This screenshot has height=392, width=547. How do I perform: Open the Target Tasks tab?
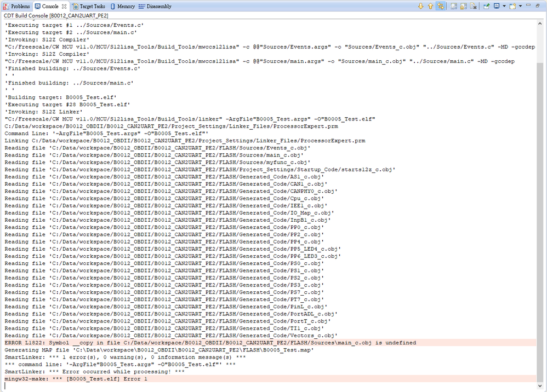tap(89, 6)
